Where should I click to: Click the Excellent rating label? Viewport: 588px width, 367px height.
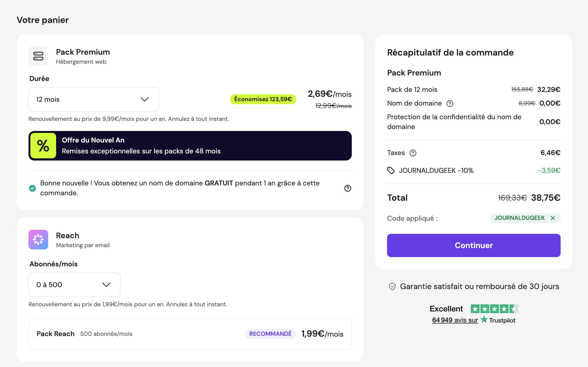446,309
